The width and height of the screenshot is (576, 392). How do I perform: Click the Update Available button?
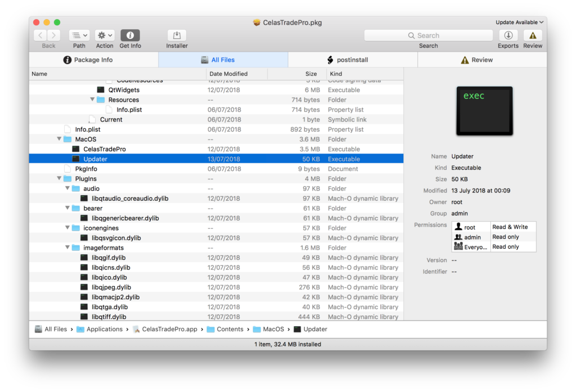tap(519, 22)
